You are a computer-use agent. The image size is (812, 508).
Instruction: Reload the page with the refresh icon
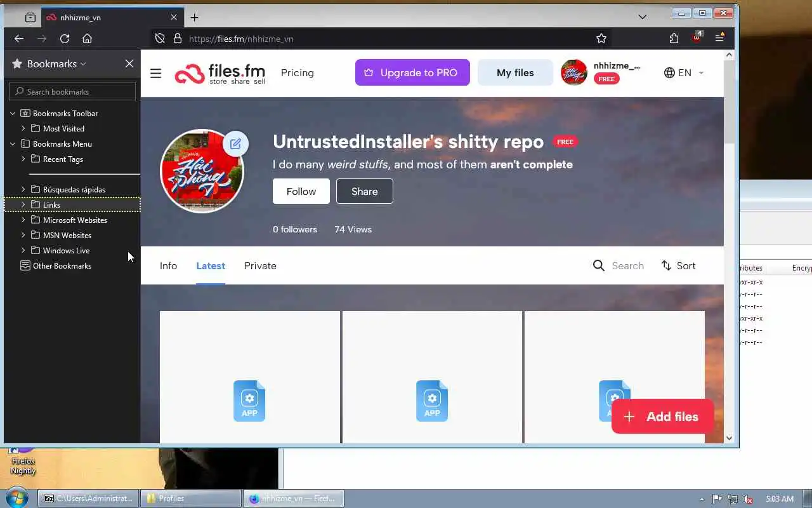point(65,39)
